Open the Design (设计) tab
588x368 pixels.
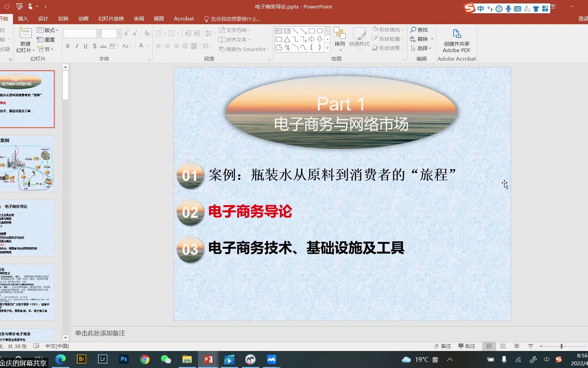43,19
